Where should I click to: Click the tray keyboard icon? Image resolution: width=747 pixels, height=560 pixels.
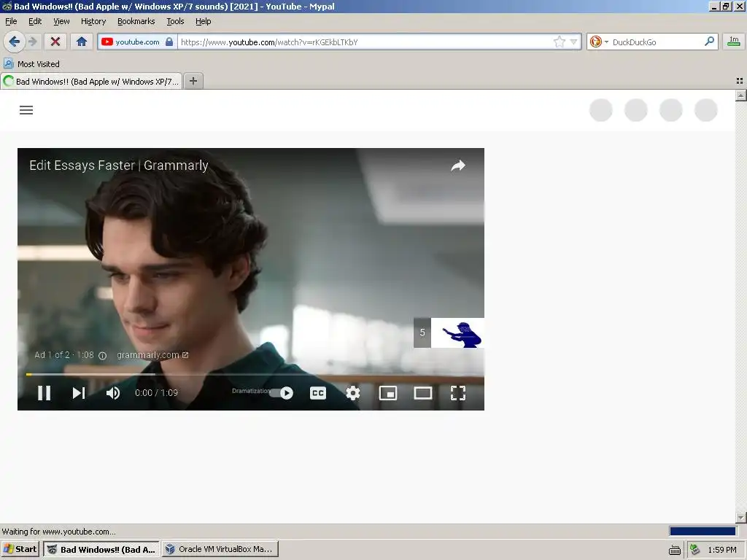click(675, 550)
